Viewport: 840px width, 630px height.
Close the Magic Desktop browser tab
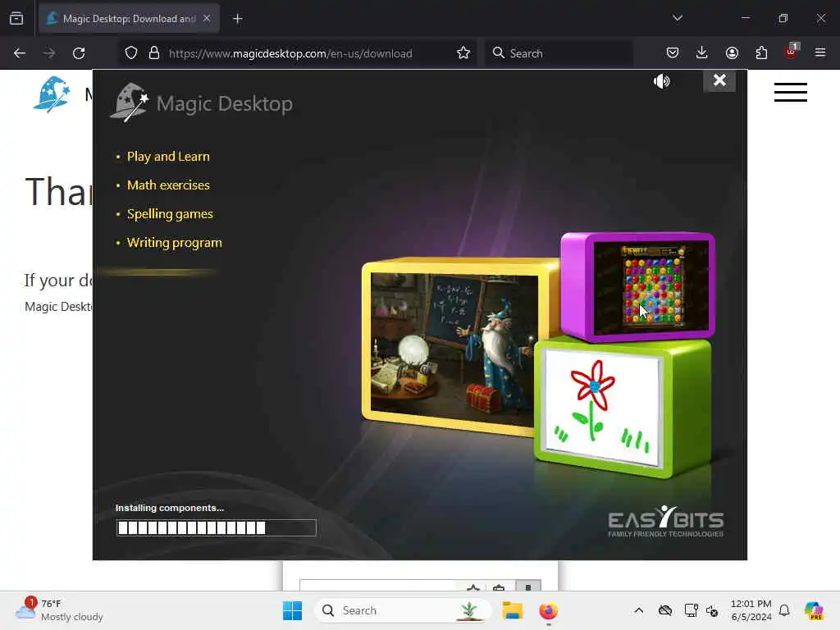(207, 18)
